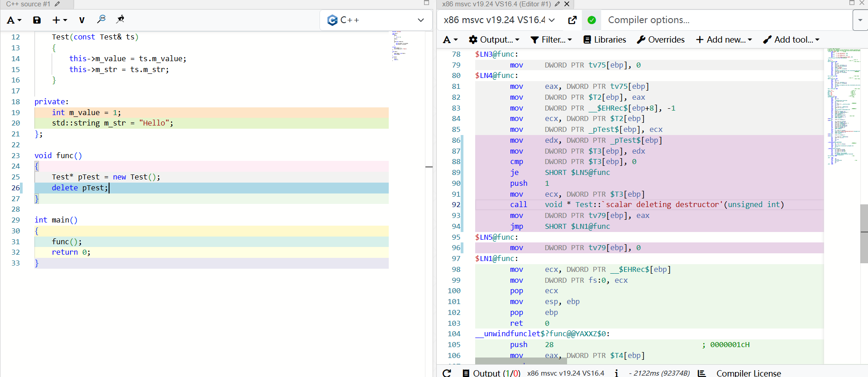
Task: Open the timing chart icon beside Compiler License
Action: tap(701, 373)
